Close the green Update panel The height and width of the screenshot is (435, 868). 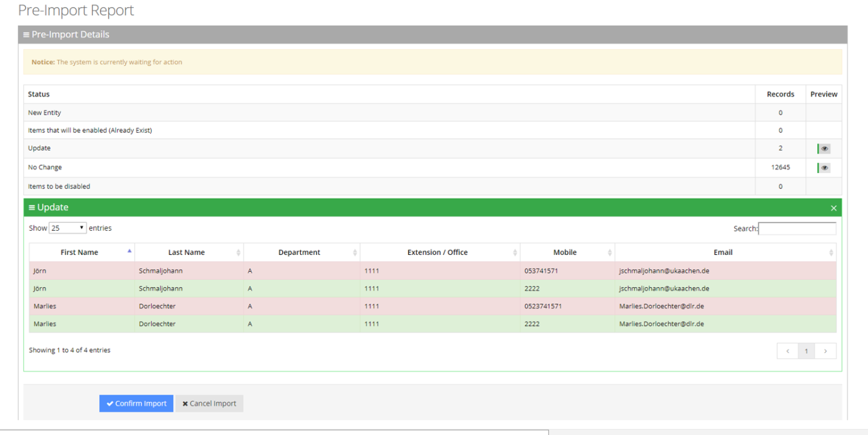833,208
